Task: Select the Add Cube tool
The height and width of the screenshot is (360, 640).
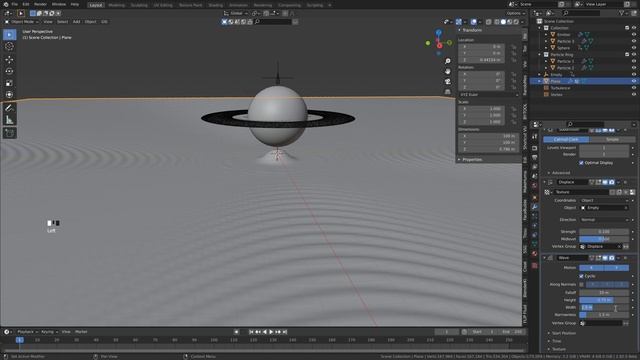Action: (9, 133)
